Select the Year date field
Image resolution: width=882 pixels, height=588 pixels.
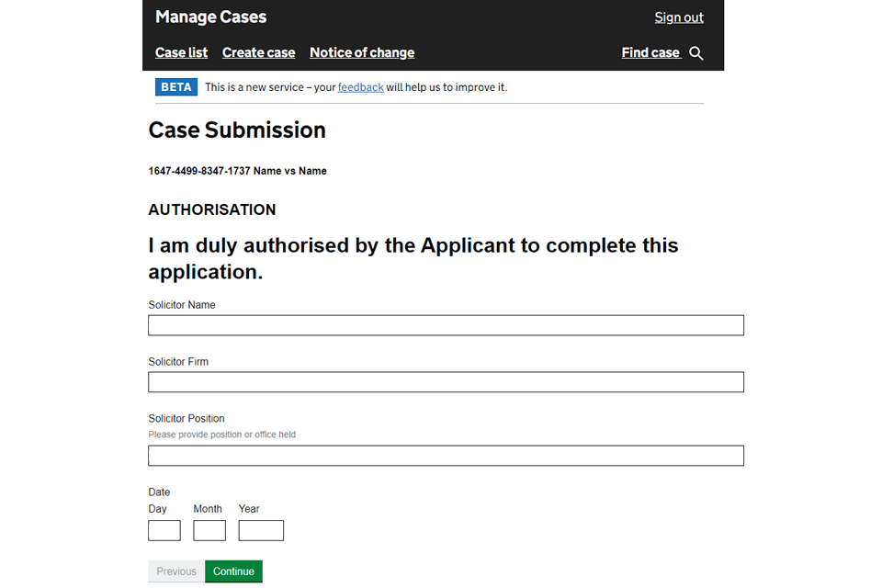[x=261, y=530]
